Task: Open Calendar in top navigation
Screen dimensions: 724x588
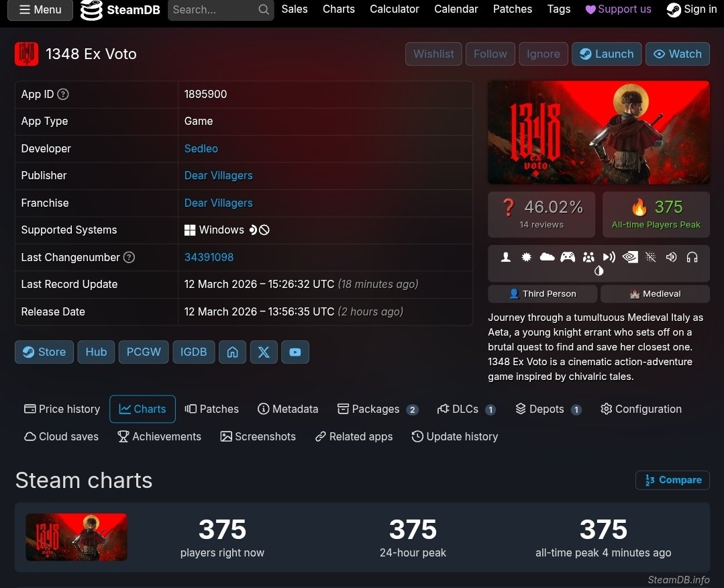Action: [456, 9]
